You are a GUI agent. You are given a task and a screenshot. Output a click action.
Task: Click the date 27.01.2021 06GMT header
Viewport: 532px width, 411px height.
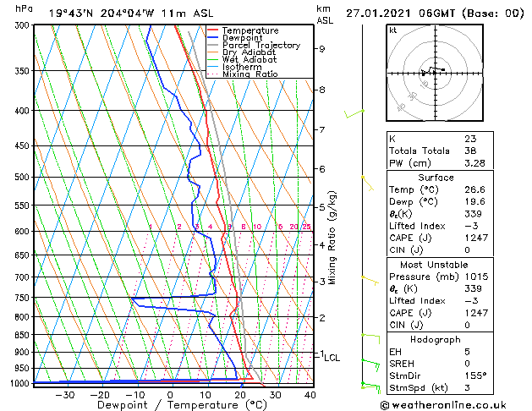coord(400,14)
